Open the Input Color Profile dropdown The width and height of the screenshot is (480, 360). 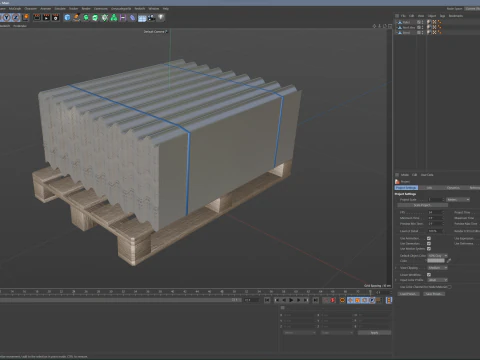coord(438,280)
